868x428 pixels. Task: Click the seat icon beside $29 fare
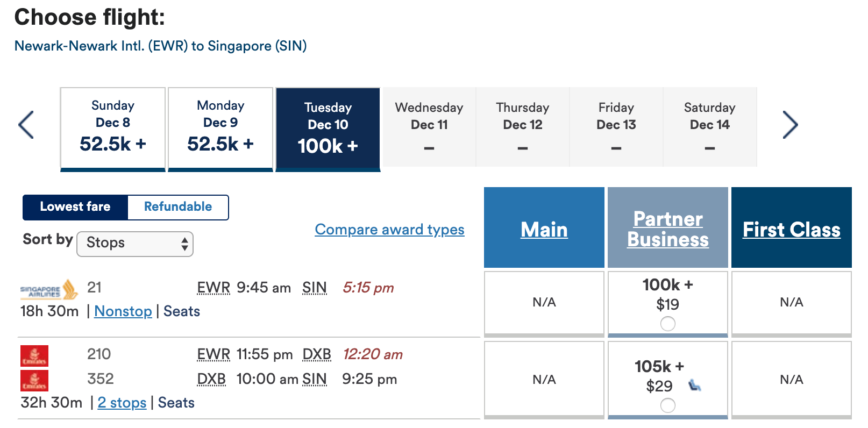(695, 385)
